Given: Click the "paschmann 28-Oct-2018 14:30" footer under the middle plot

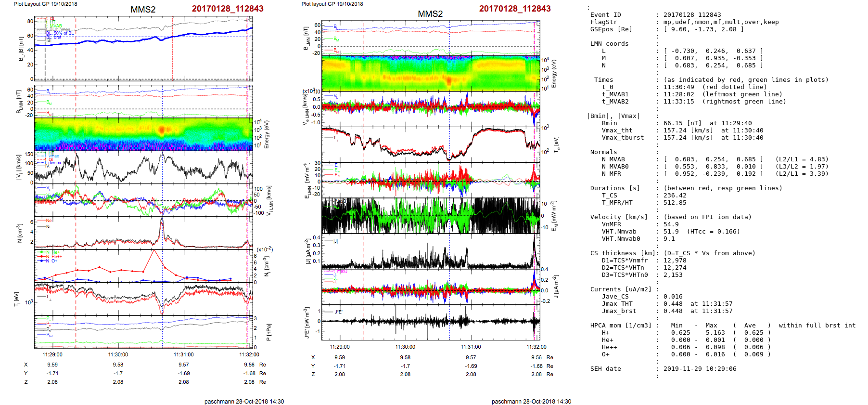Looking at the screenshot, I should coord(531,401).
